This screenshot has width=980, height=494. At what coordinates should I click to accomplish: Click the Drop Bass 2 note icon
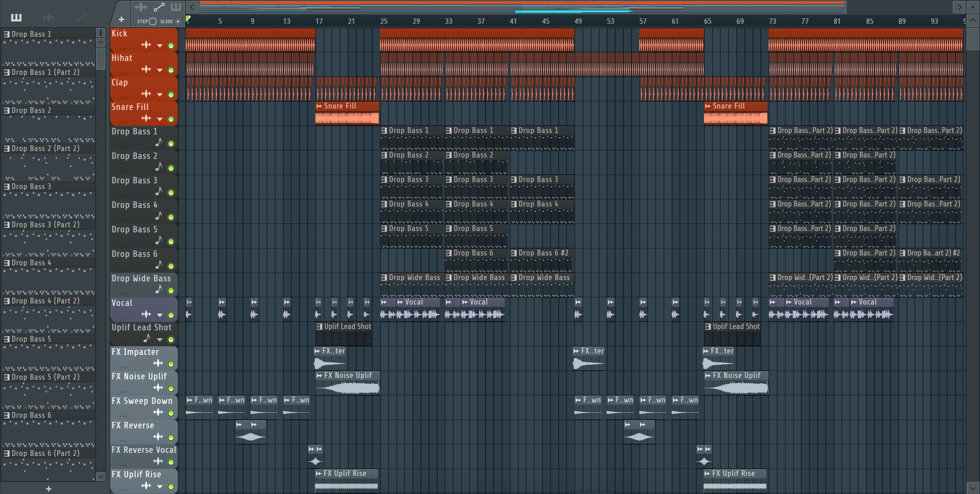point(159,167)
